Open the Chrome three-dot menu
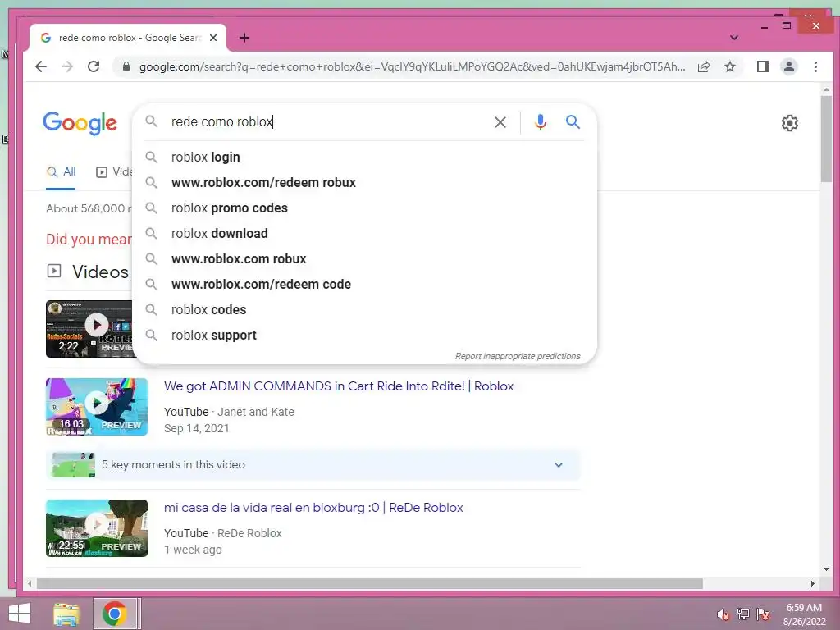840x630 pixels. [x=815, y=66]
